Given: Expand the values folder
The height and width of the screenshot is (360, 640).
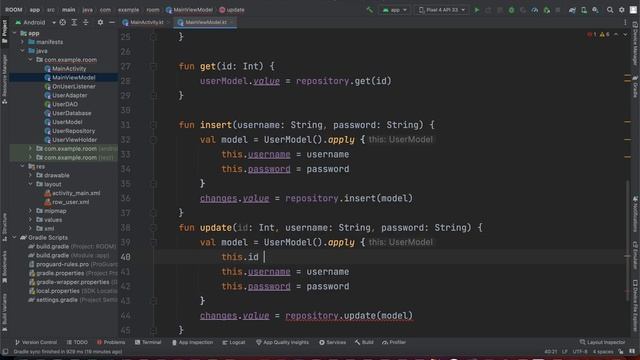Looking at the screenshot, I should tap(30, 220).
